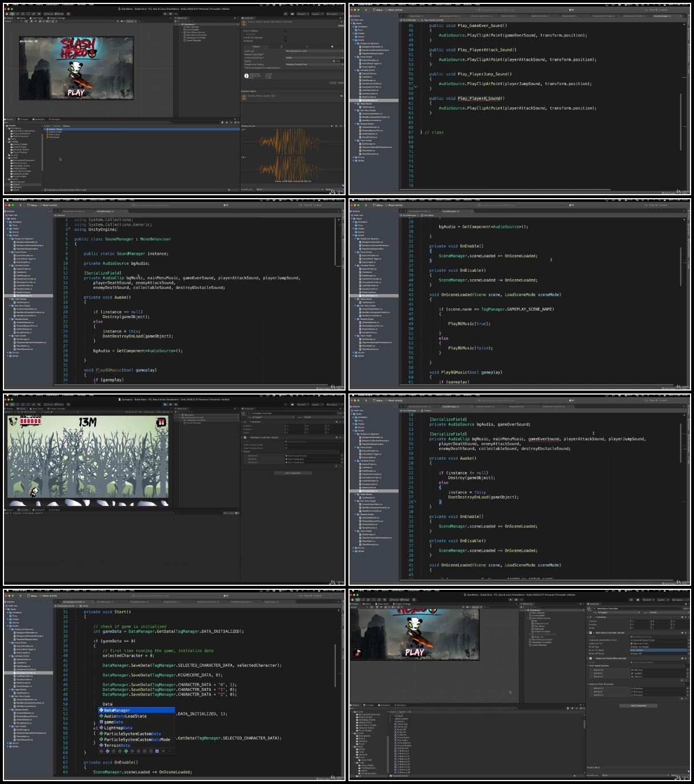The height and width of the screenshot is (784, 694).
Task: Switch to Console tab in audio waveform Unity window
Action: click(23, 119)
